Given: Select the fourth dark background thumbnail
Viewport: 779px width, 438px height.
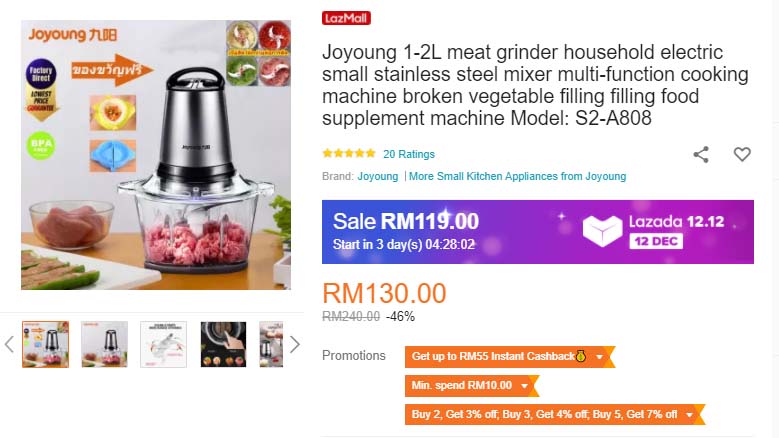Looking at the screenshot, I should click(223, 344).
